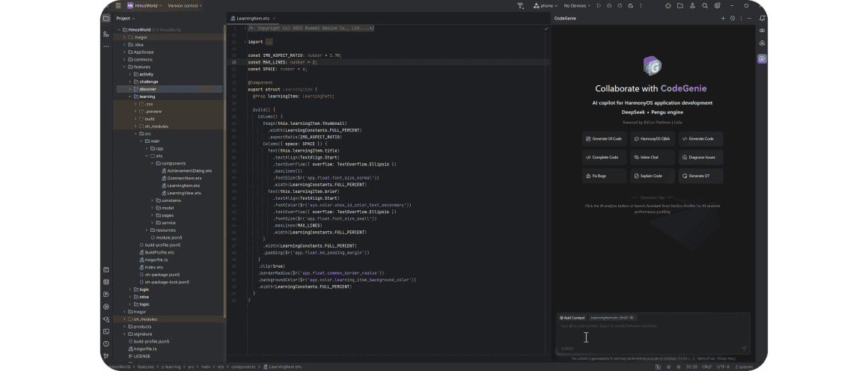The width and height of the screenshot is (868, 371).
Task: Open the Search Everywhere magnifier icon
Action: [x=705, y=6]
